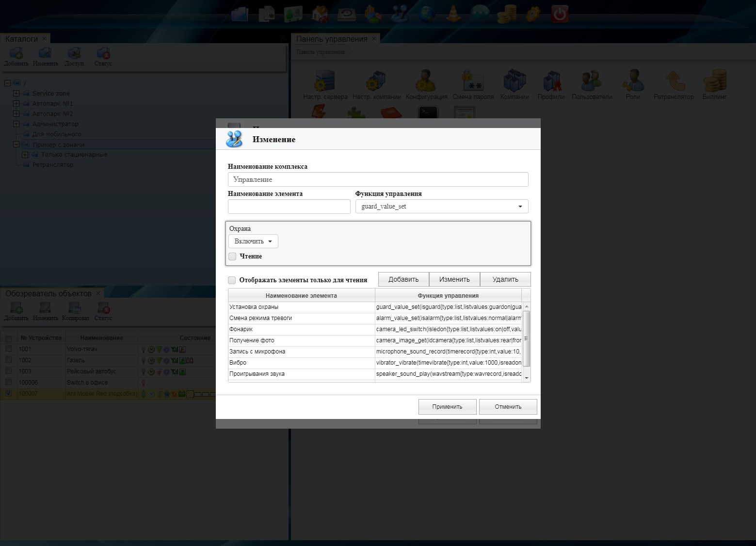Click the gold coins icon in top toolbar
The width and height of the screenshot is (756, 546).
pyautogui.click(x=507, y=14)
